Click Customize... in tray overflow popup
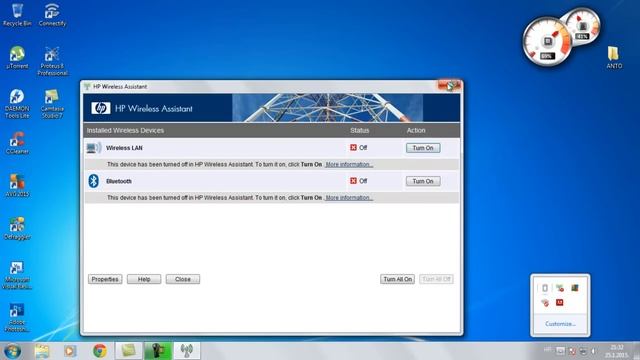This screenshot has width=640, height=360. coord(560,324)
